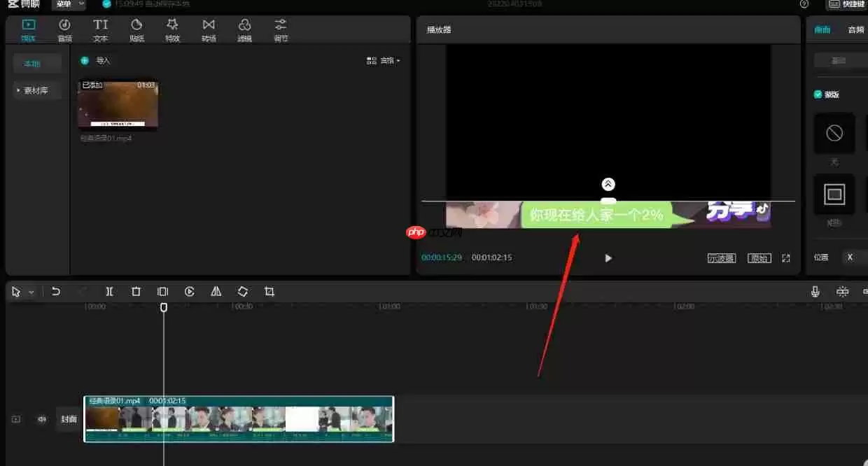Click the split clip tool
The height and width of the screenshot is (466, 868).
coord(109,291)
